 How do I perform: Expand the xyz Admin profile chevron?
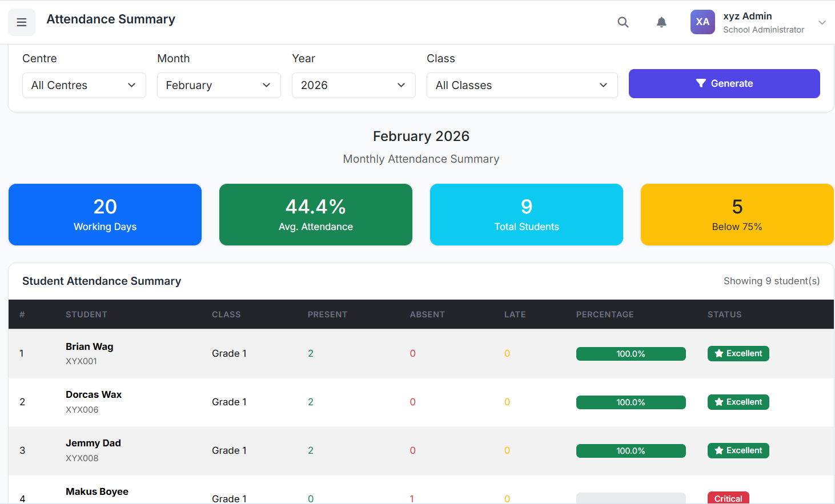pyautogui.click(x=822, y=23)
